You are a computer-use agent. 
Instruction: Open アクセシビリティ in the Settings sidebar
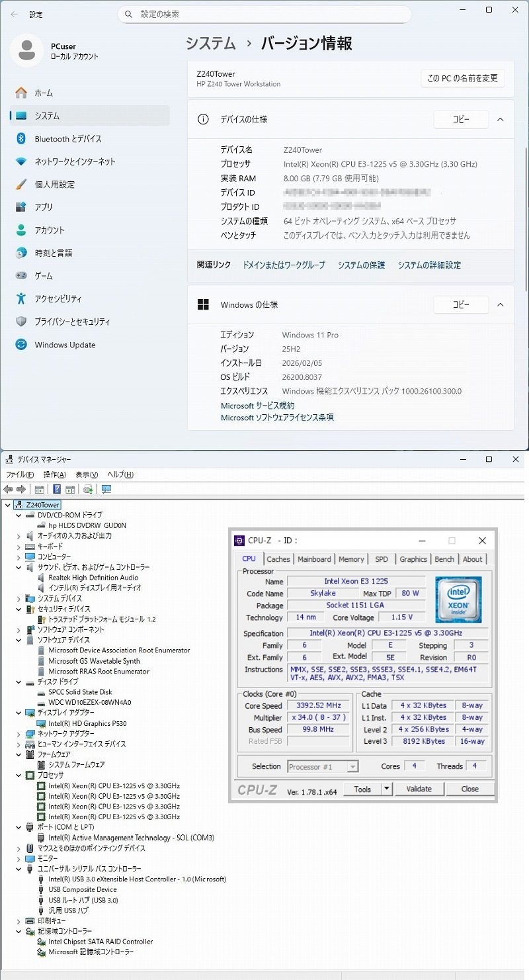coord(58,299)
